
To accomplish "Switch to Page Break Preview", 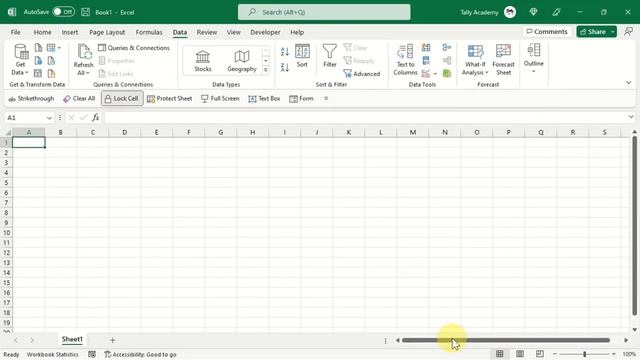I will (540, 354).
